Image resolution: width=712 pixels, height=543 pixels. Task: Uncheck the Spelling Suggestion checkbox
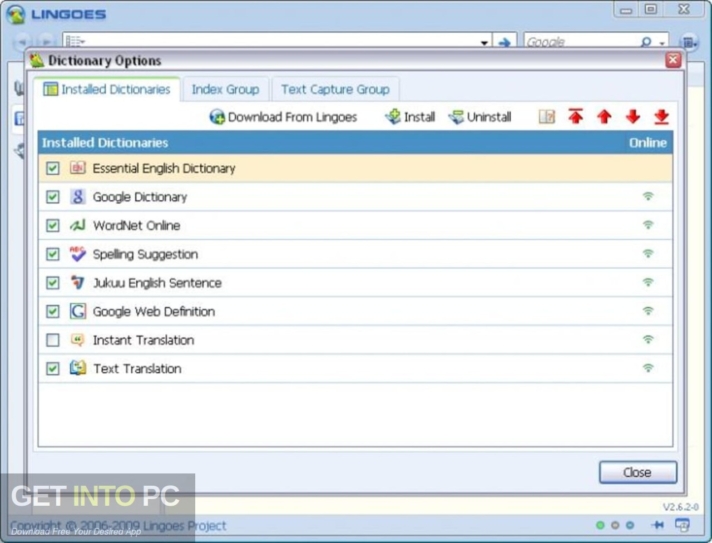pyautogui.click(x=53, y=254)
